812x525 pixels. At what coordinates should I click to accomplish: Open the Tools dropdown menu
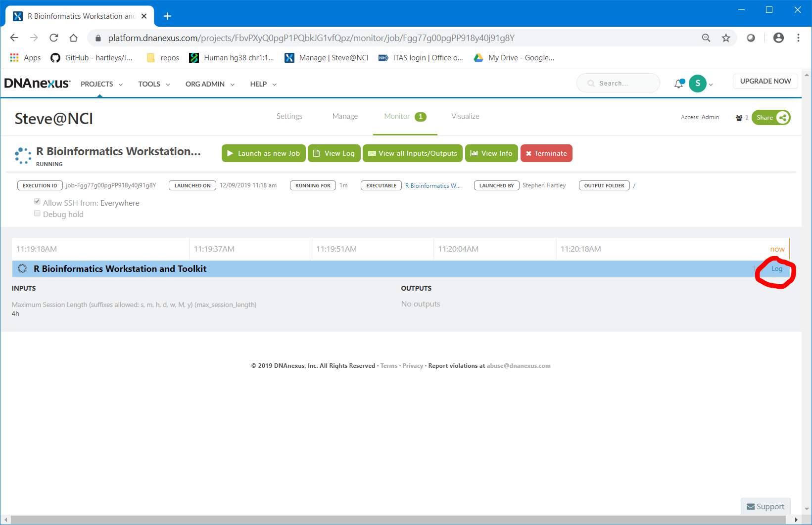tap(154, 84)
